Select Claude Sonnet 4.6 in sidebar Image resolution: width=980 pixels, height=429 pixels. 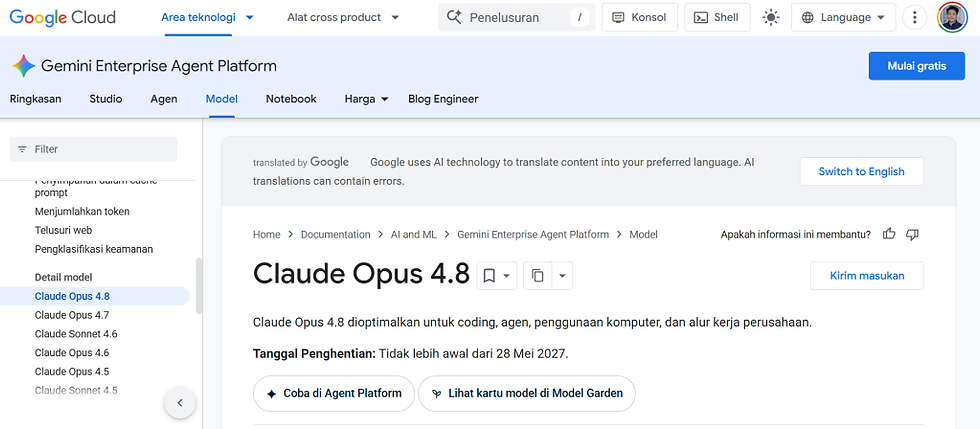tap(76, 334)
